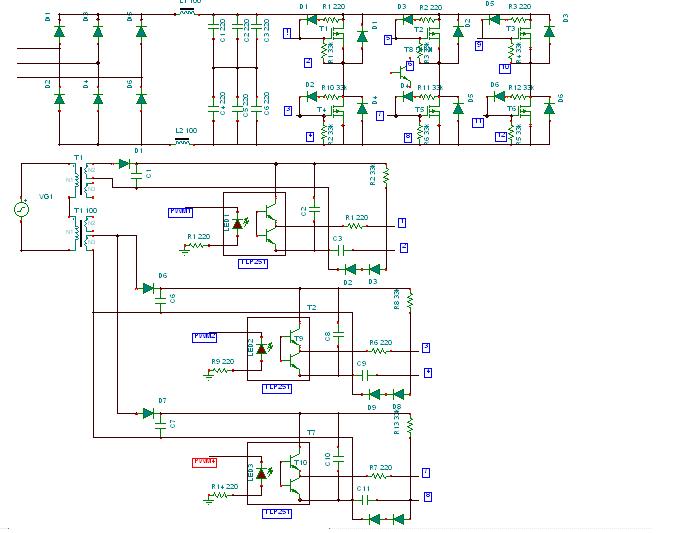
Task: Select the R7 220 resistor symbol
Action: pos(379,476)
